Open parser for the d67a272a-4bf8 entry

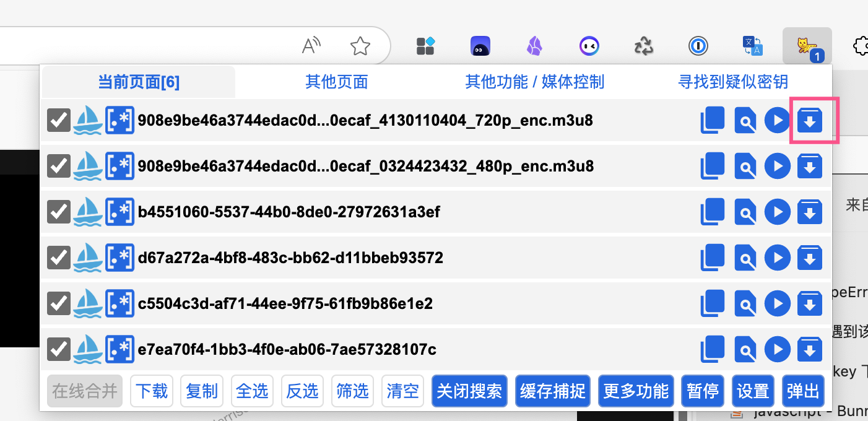click(x=745, y=258)
